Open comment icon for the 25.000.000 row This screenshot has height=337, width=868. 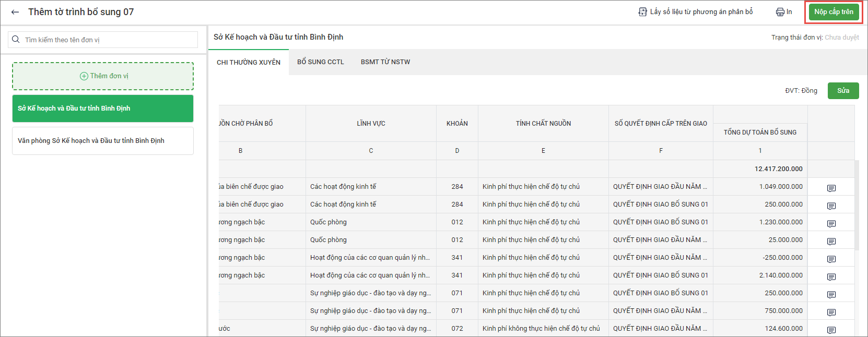pyautogui.click(x=831, y=242)
